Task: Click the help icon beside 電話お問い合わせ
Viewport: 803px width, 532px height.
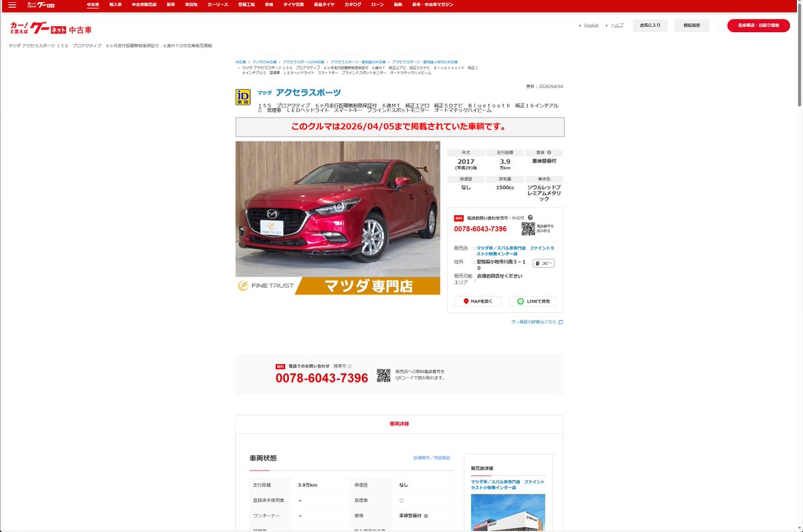Action: coord(530,217)
